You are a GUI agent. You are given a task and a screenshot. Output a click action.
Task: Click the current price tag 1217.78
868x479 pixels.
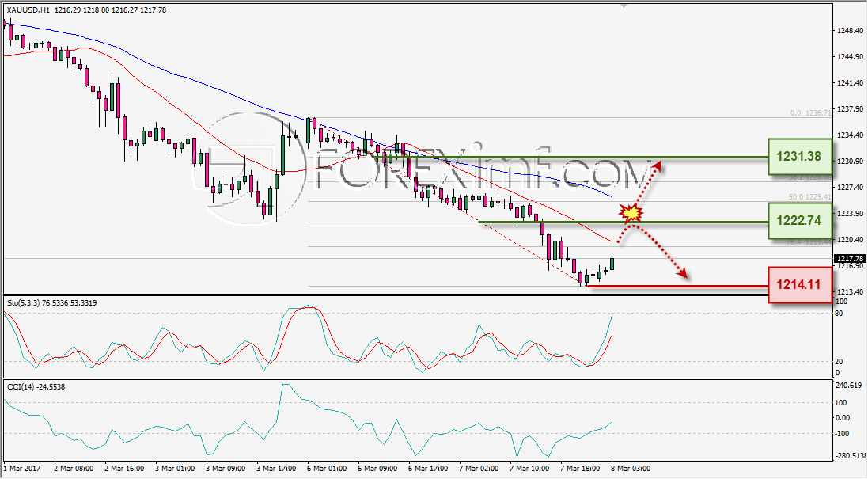[x=850, y=259]
